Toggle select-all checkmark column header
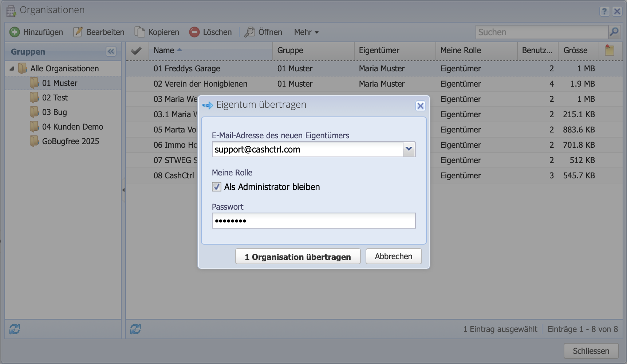The image size is (627, 364). point(136,51)
